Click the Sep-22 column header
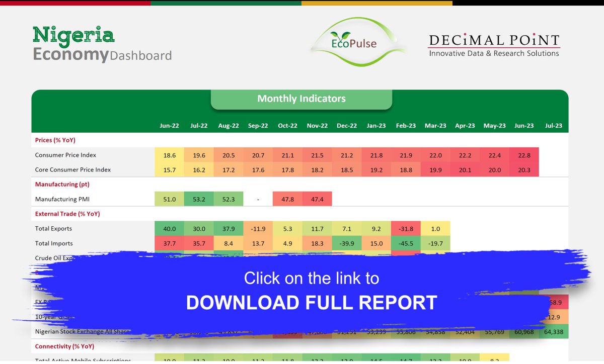This screenshot has height=364, width=604. coord(258,126)
